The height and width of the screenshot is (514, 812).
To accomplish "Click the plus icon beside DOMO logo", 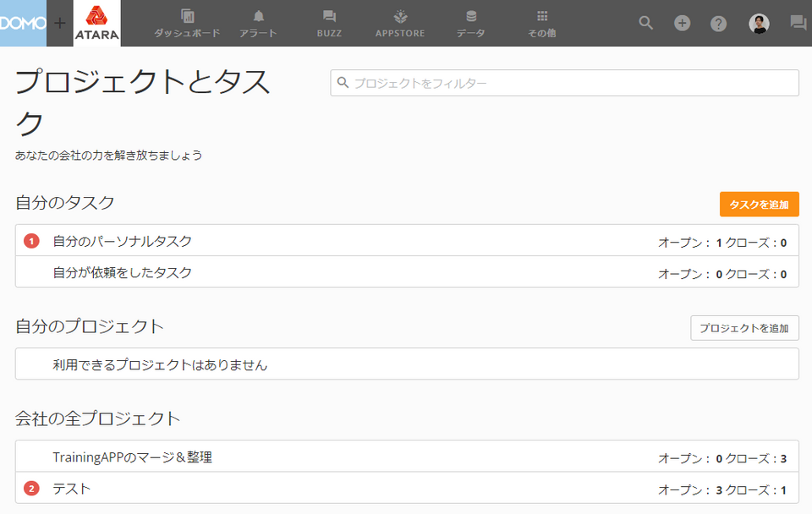I will [x=60, y=24].
